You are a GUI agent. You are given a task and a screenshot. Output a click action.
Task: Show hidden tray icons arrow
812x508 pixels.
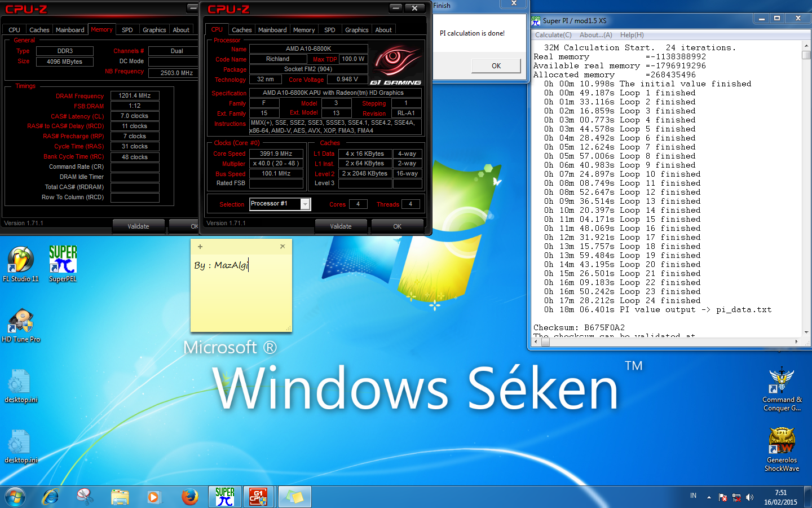(x=709, y=497)
